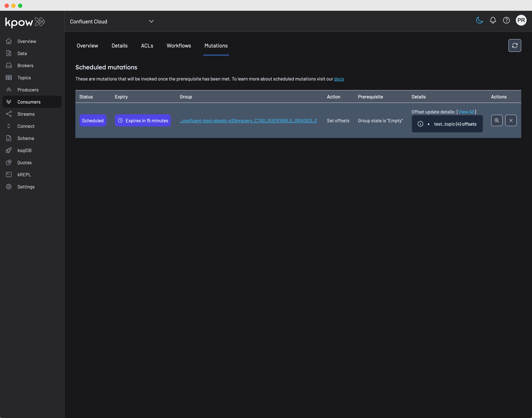Open the scheduled mutations docs link
This screenshot has height=418, width=532.
point(339,79)
